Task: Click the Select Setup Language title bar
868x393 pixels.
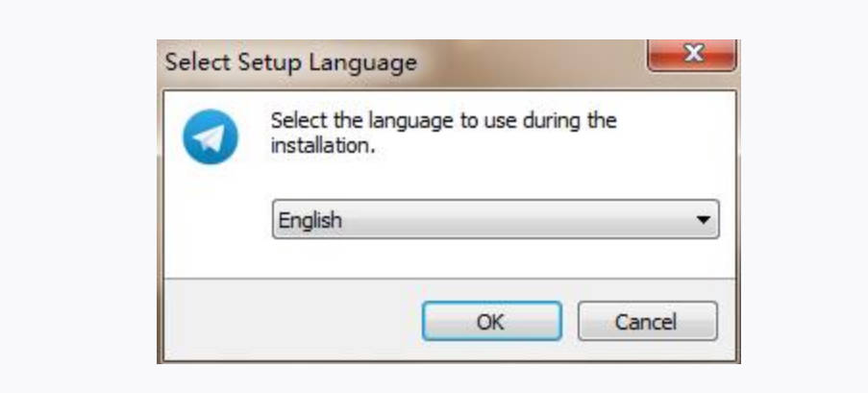Action: 384,62
